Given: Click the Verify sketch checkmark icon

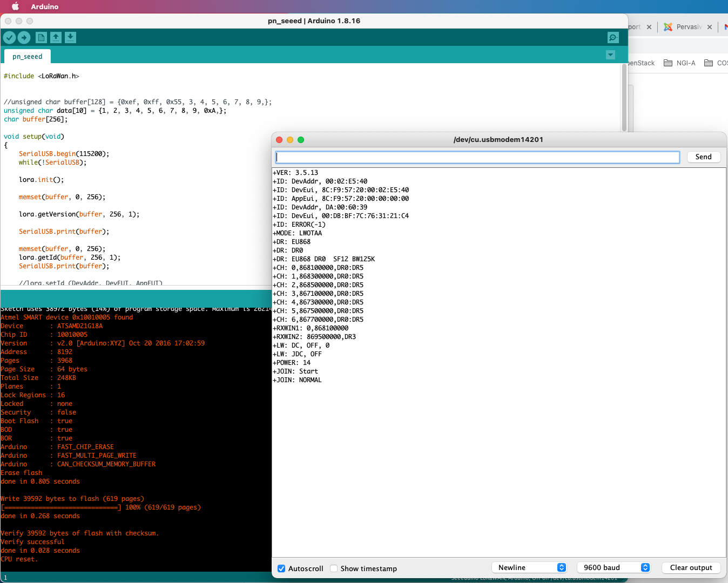Looking at the screenshot, I should click(9, 37).
